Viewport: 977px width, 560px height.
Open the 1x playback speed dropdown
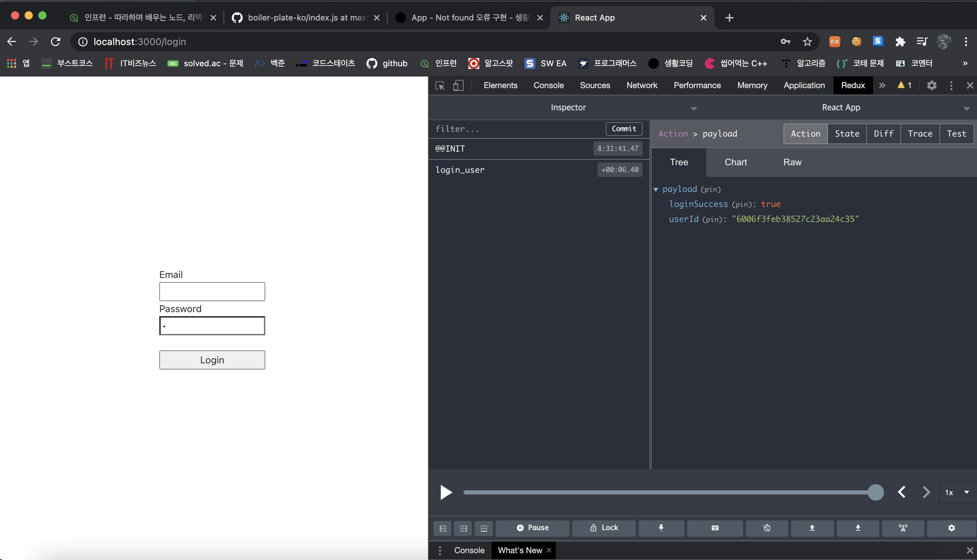pos(957,492)
